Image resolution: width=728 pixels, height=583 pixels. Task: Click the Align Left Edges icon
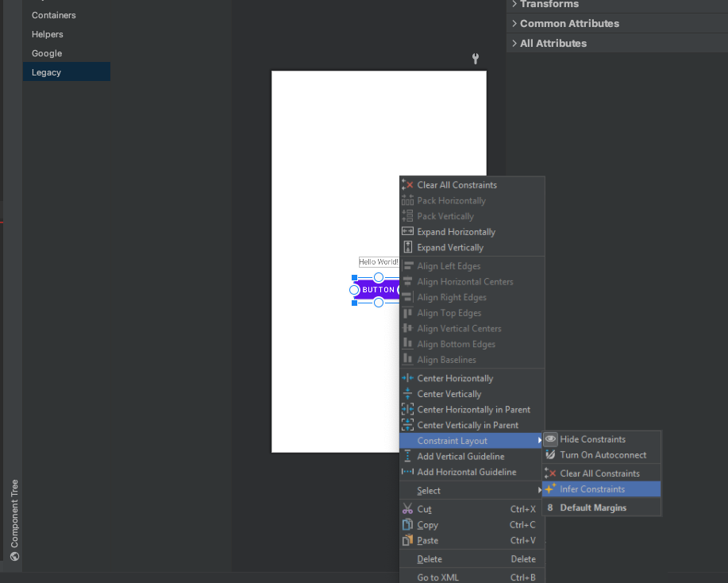click(x=407, y=266)
